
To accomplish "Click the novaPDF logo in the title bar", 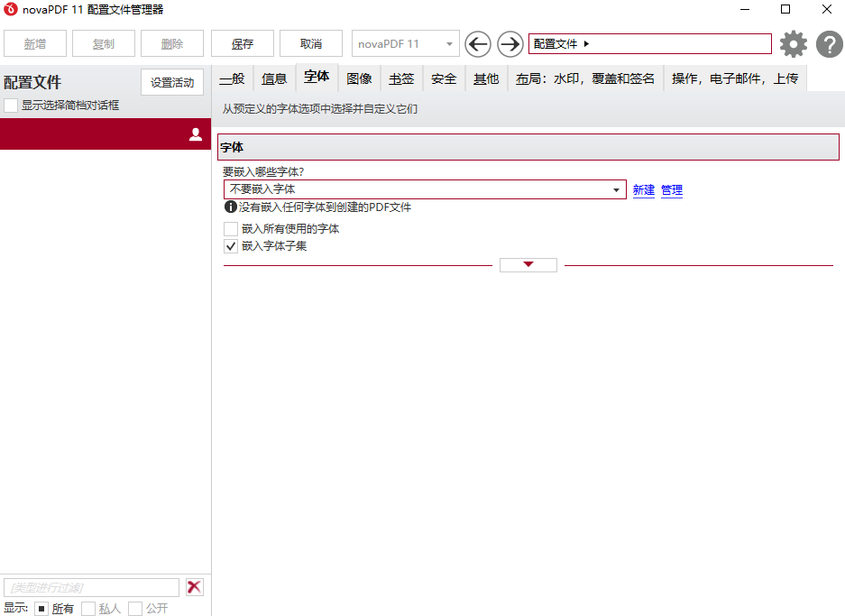I will [11, 10].
